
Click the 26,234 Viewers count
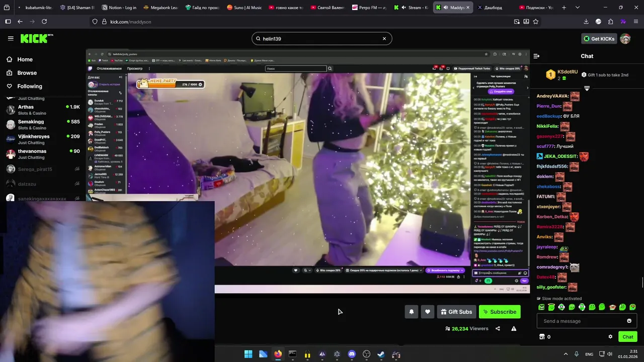click(x=467, y=329)
